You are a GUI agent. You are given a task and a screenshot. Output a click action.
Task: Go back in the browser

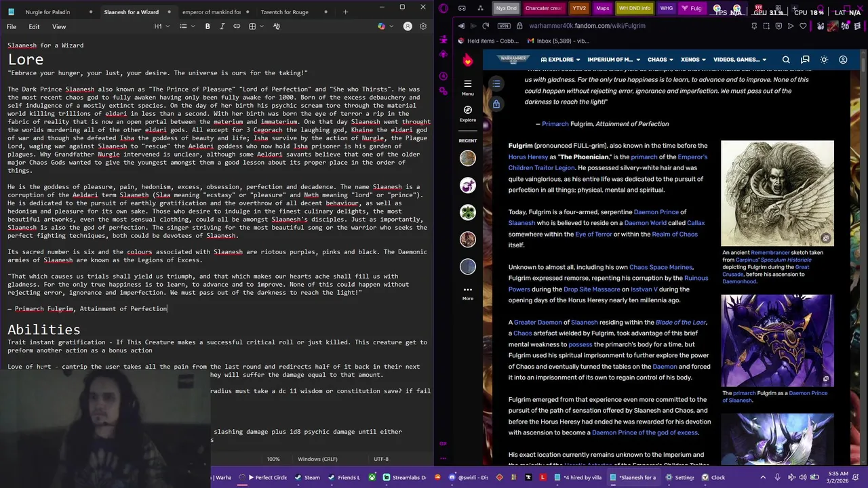coord(461,26)
